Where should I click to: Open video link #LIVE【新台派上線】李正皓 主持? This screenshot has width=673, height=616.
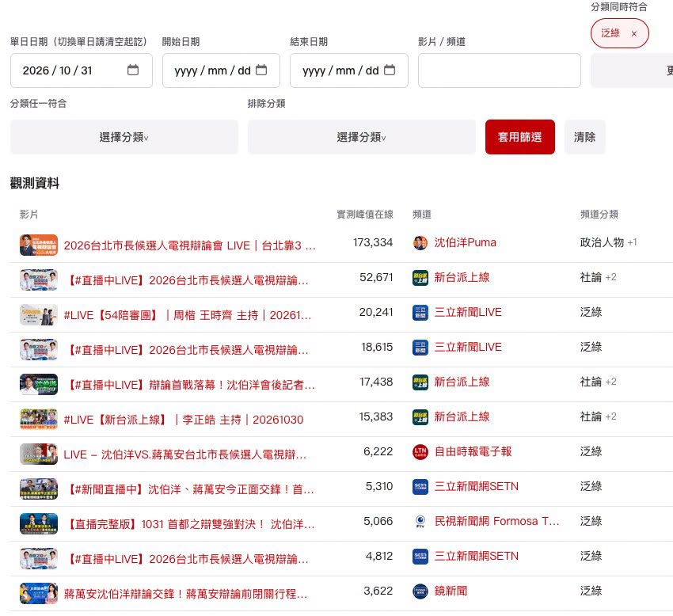pos(183,420)
